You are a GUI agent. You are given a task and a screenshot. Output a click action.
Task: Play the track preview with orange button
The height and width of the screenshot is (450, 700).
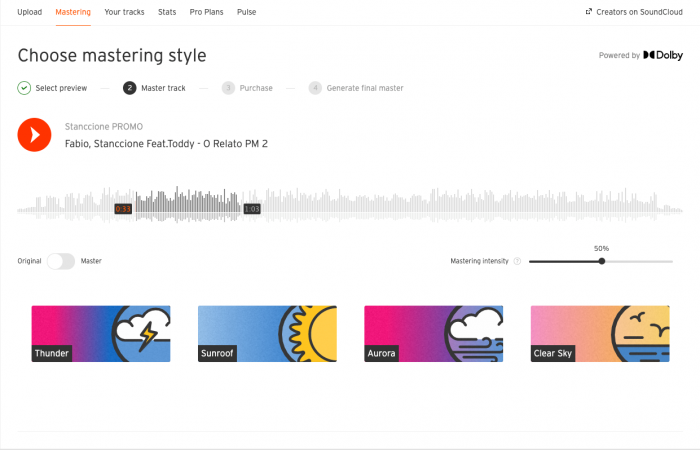pos(34,135)
